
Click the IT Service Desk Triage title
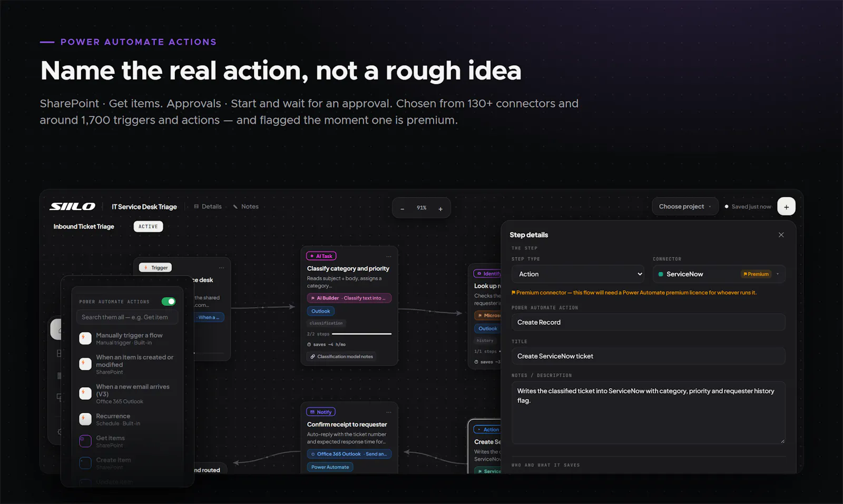[144, 206]
